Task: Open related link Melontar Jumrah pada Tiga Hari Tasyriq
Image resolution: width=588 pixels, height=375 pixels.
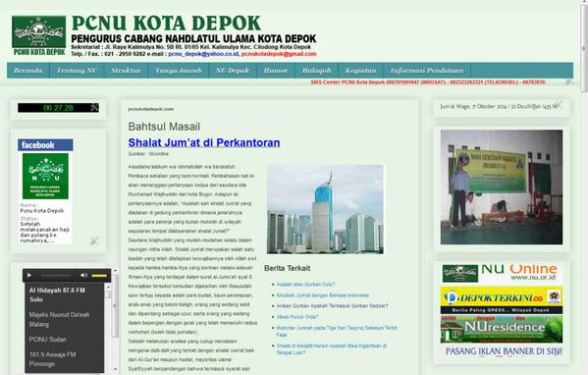Action: [x=337, y=331]
